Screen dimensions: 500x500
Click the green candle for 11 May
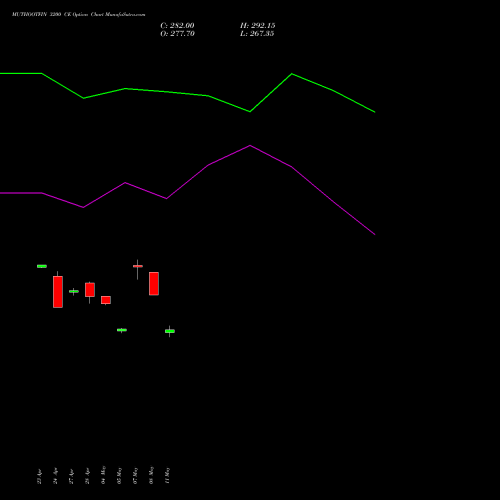(170, 331)
